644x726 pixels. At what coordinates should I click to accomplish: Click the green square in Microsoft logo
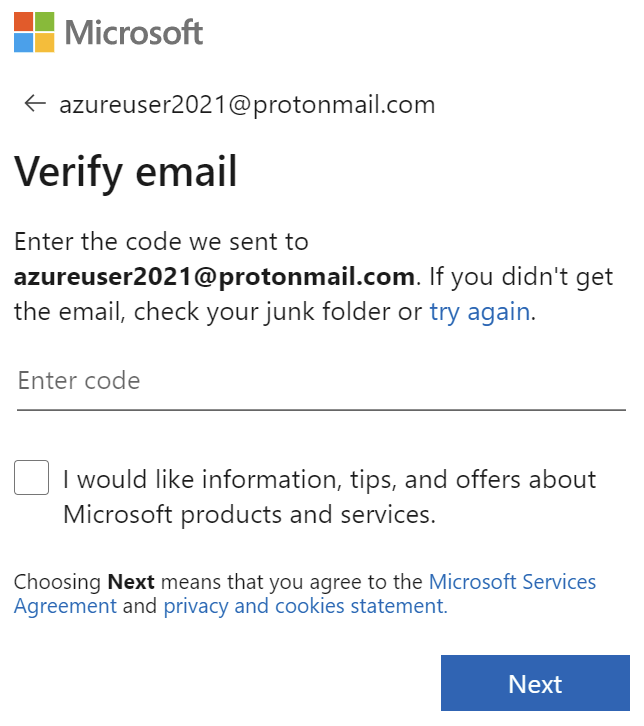coord(45,21)
